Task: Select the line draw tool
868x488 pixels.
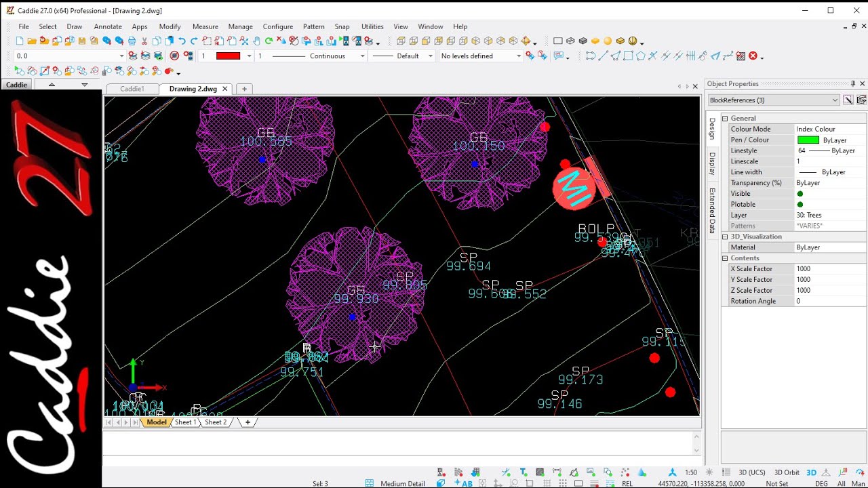Action: click(603, 56)
